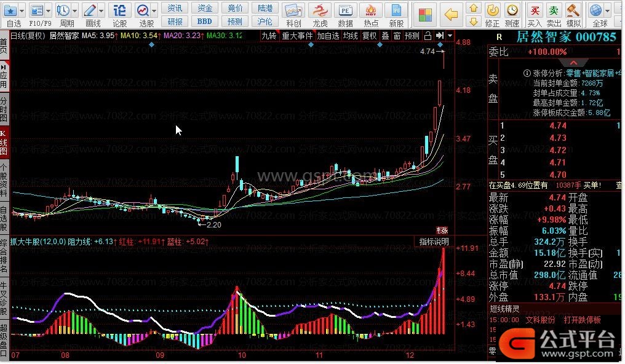
Task: Click the 卖出 sell icon
Action: pos(554,10)
